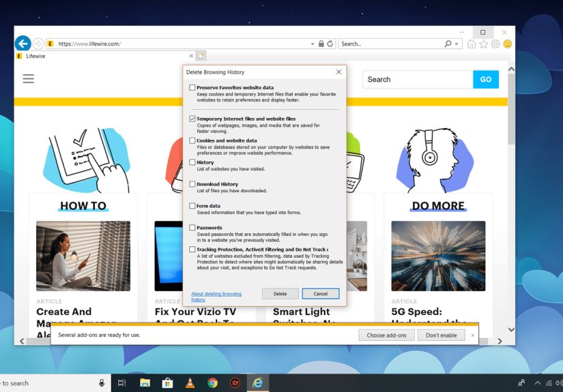This screenshot has height=392, width=563.
Task: Check the Form data checkbox
Action: [x=192, y=206]
